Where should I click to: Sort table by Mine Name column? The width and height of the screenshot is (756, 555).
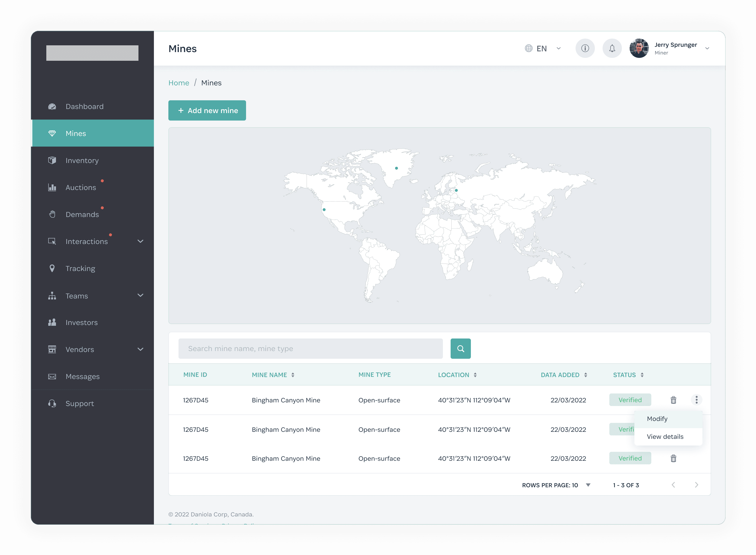[x=292, y=375]
